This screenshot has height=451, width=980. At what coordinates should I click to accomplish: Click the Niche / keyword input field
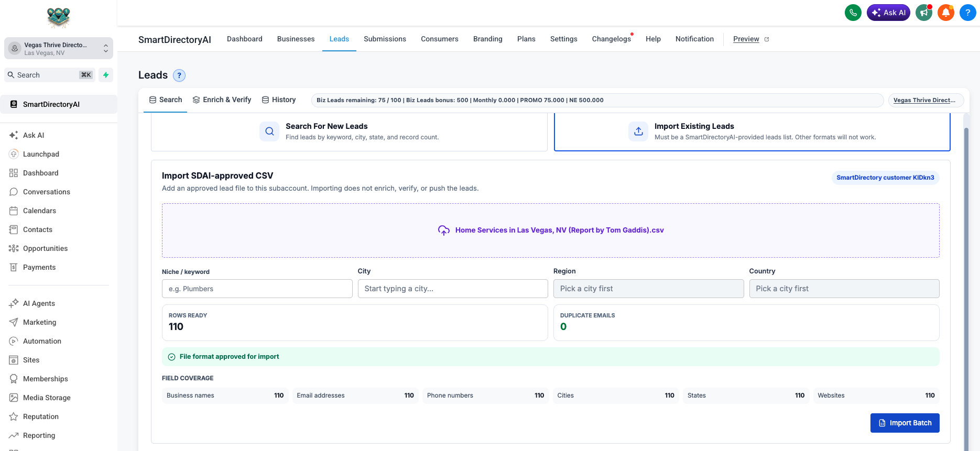pos(257,289)
